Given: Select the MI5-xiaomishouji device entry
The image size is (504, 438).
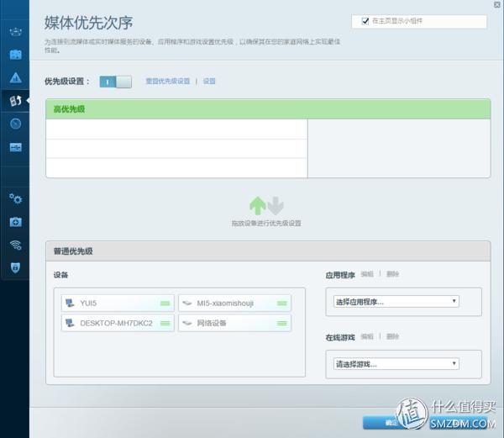Looking at the screenshot, I should pyautogui.click(x=234, y=303).
